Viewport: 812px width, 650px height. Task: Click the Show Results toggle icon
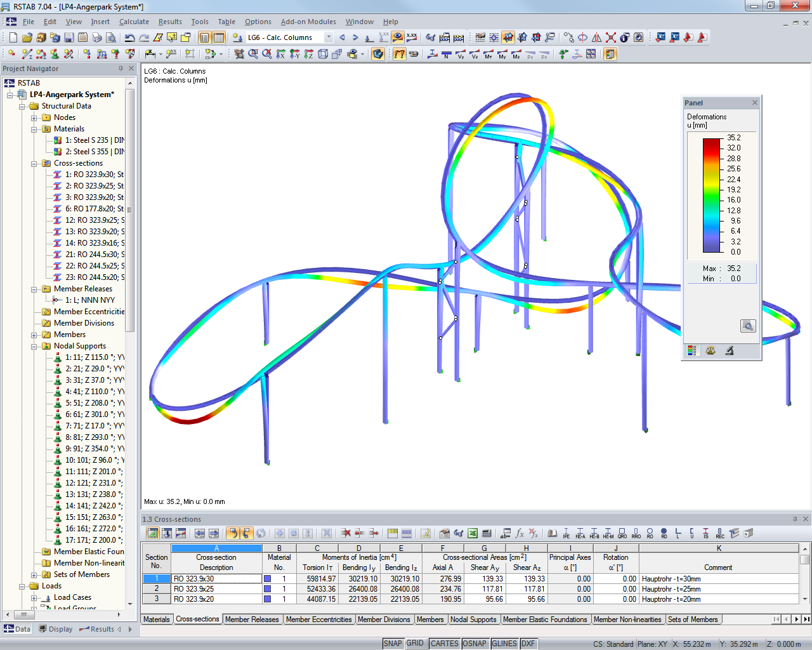point(399,54)
